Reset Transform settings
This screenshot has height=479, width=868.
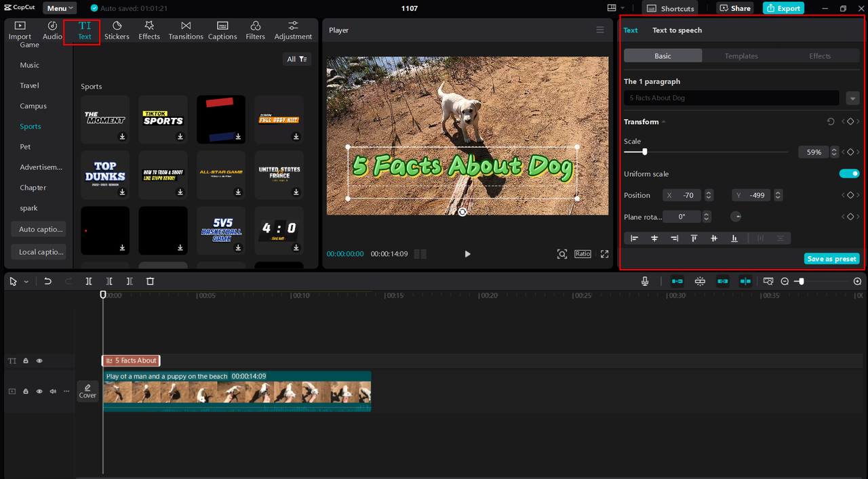pos(831,122)
